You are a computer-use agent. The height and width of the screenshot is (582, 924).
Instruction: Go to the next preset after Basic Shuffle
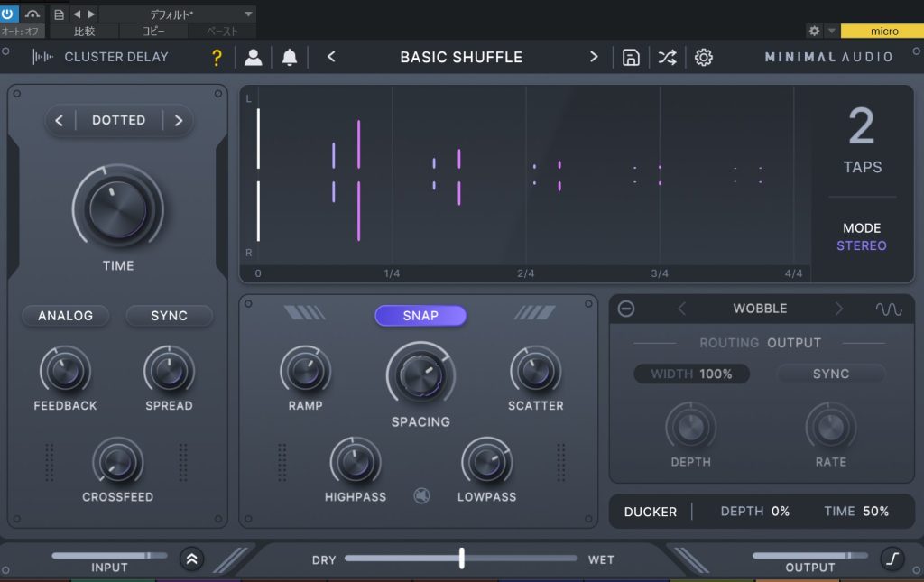(x=594, y=57)
